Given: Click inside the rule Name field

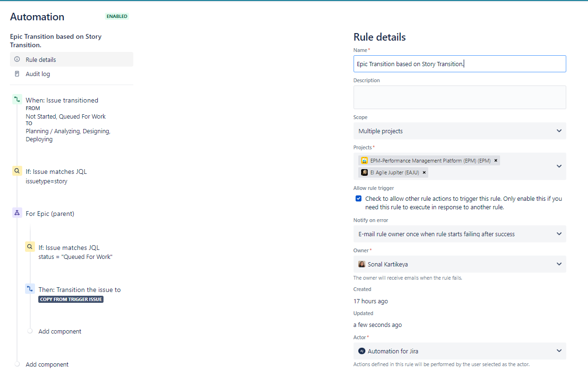Looking at the screenshot, I should 459,63.
